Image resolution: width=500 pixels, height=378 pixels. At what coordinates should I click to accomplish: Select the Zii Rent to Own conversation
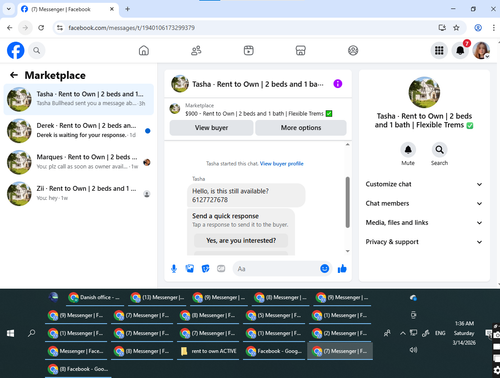tap(79, 193)
